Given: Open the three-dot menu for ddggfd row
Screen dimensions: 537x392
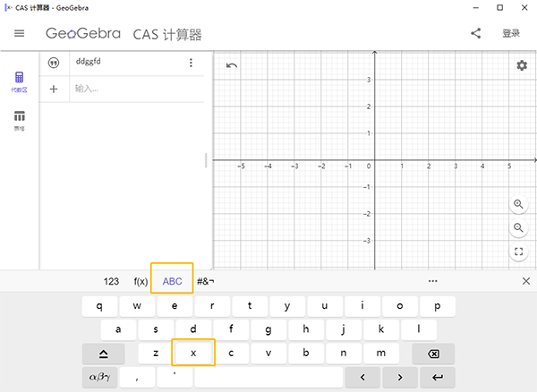Looking at the screenshot, I should pos(191,63).
